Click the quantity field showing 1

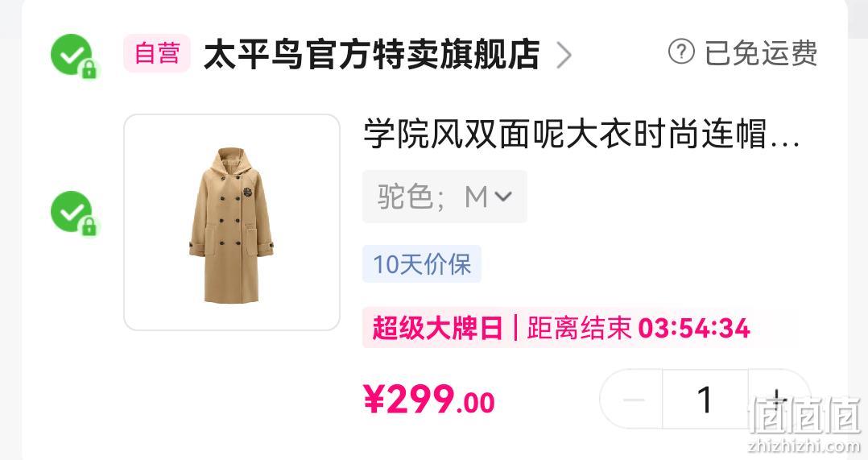point(705,399)
